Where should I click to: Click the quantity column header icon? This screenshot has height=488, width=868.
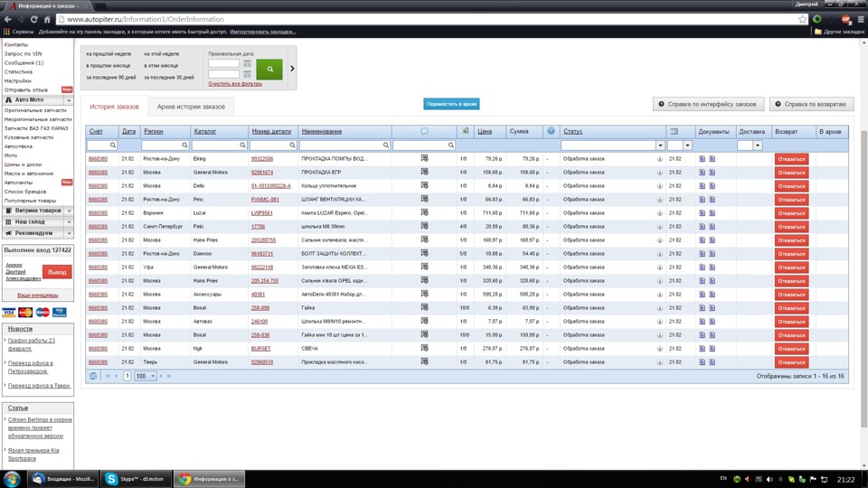[465, 131]
